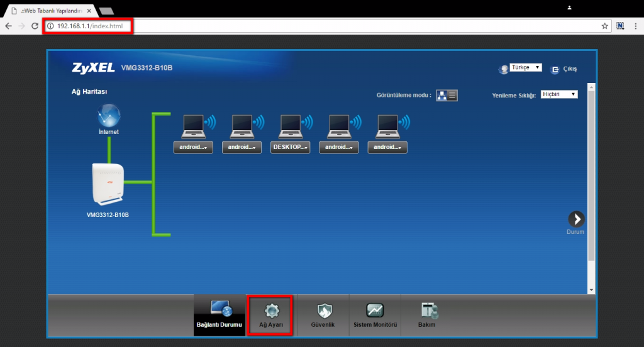The image size is (644, 347).
Task: Click the vertical scrollbar thumb
Action: (591, 176)
